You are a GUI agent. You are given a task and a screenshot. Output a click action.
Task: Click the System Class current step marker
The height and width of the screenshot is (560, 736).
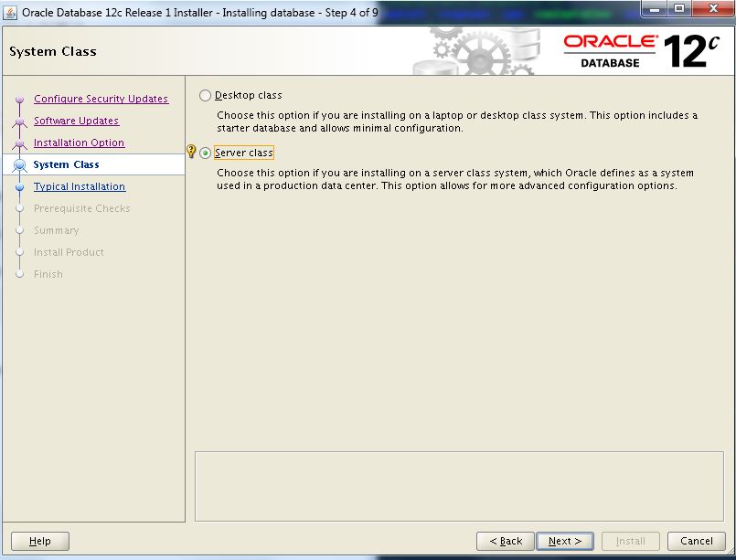[20, 165]
